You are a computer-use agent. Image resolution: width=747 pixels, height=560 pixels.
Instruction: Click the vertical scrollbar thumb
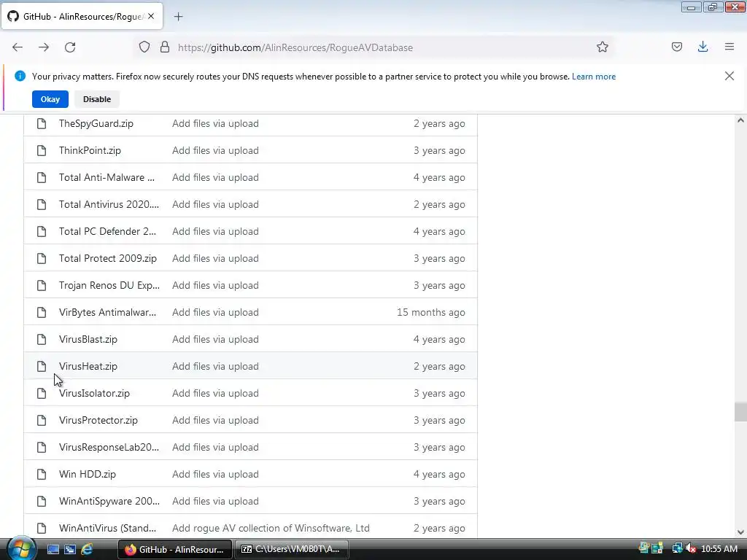(x=740, y=411)
